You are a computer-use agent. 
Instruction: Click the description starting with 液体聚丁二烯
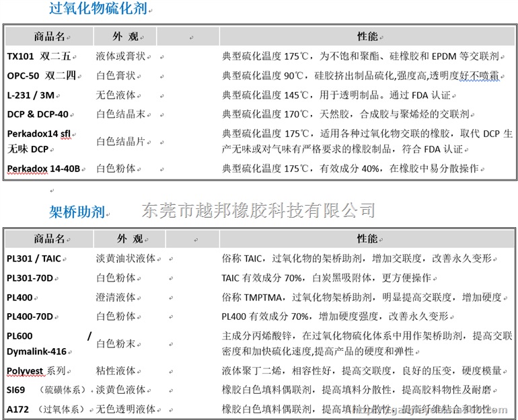(x=362, y=371)
